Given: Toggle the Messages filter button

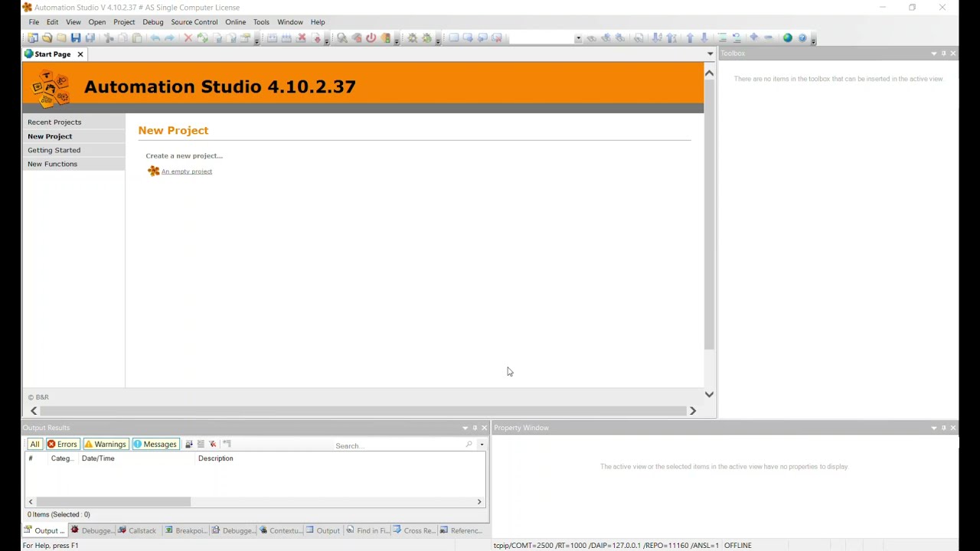Looking at the screenshot, I should [155, 444].
